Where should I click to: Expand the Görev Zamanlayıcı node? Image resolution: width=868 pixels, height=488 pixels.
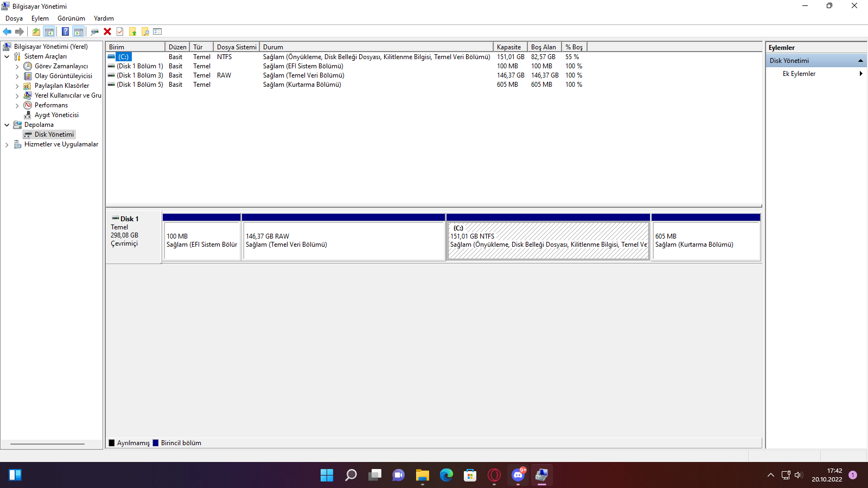17,67
